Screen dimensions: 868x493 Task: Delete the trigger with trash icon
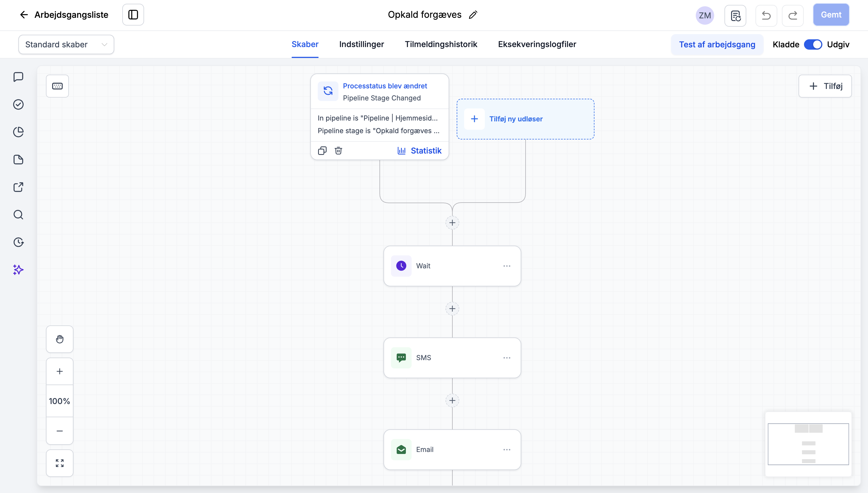pyautogui.click(x=338, y=151)
